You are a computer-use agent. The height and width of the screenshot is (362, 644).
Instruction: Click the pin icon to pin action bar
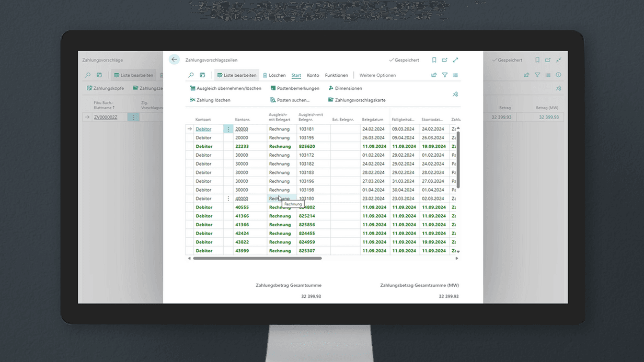click(x=455, y=94)
